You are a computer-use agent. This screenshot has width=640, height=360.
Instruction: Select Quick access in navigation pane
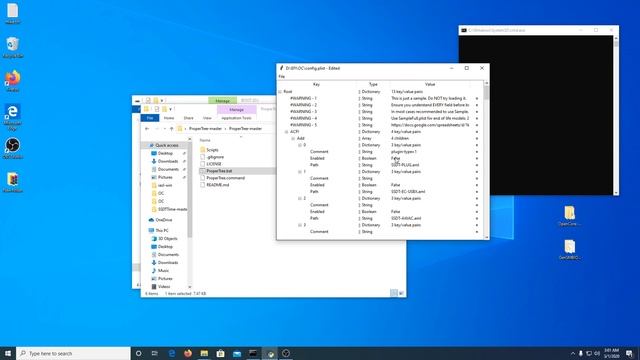(x=167, y=145)
